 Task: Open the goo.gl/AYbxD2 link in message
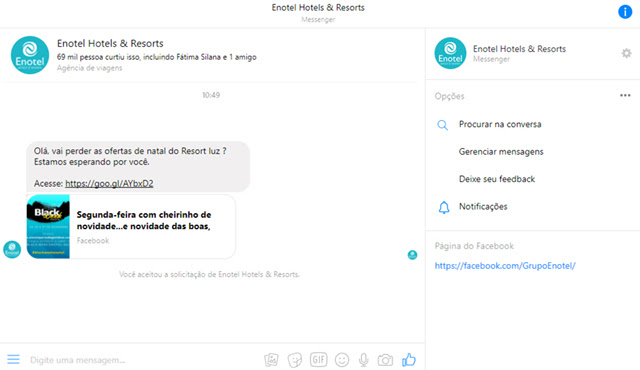[x=109, y=184]
